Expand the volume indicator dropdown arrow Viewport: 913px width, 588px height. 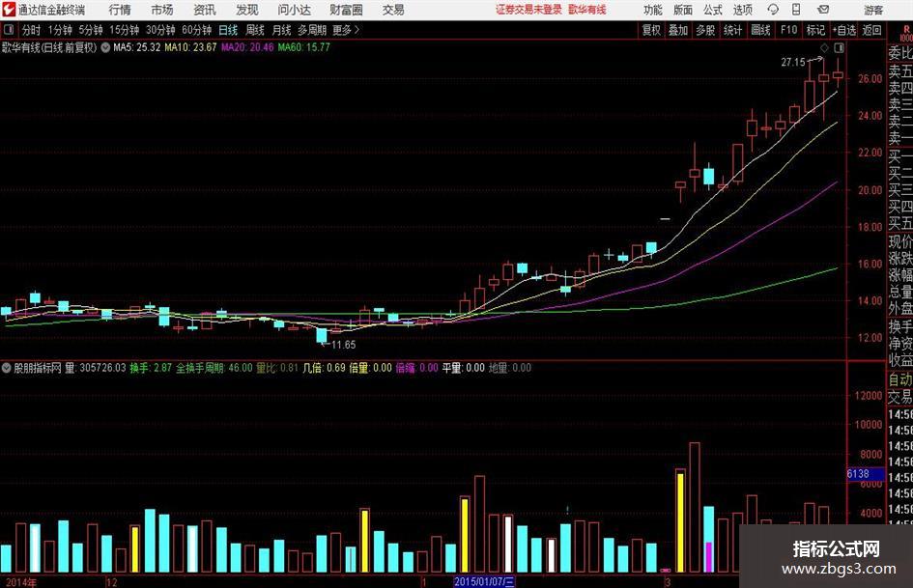pyautogui.click(x=7, y=368)
